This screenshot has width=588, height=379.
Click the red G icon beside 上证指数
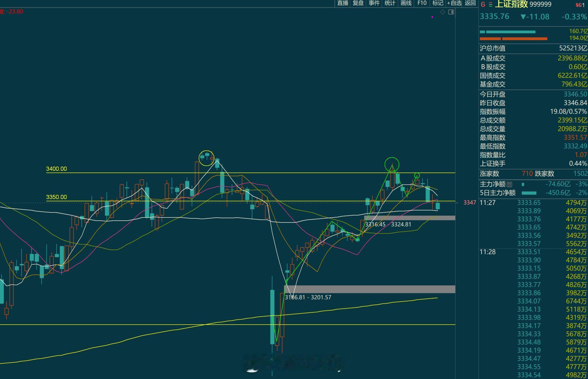coord(483,5)
